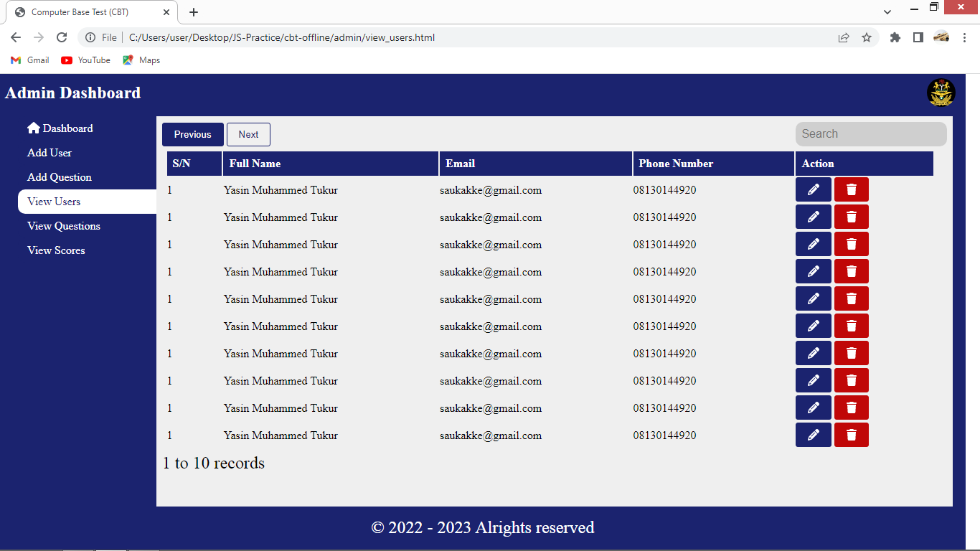Open edit for the eighth row user

(814, 380)
